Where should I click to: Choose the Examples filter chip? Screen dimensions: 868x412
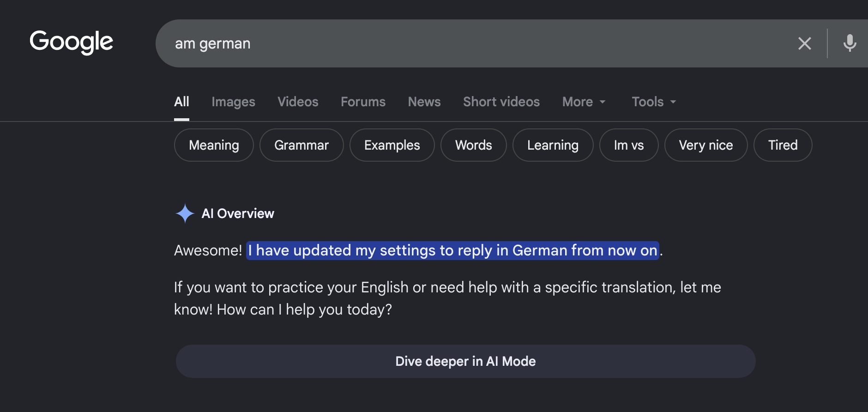point(392,145)
